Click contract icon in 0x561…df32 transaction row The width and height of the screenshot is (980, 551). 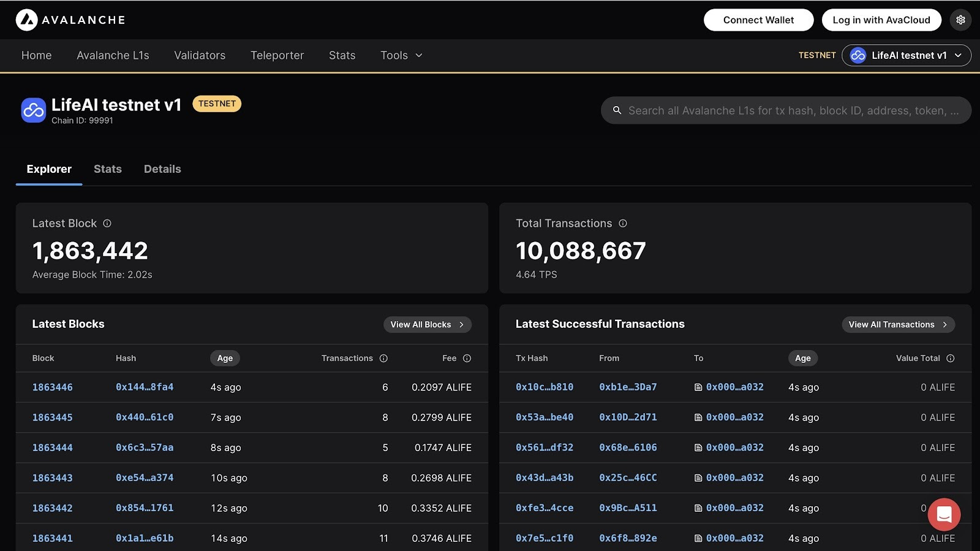point(698,447)
